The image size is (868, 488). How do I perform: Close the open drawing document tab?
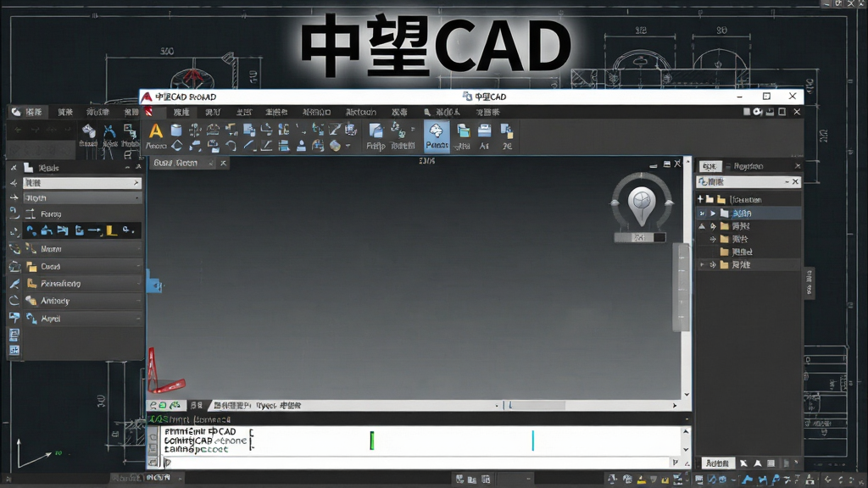223,163
